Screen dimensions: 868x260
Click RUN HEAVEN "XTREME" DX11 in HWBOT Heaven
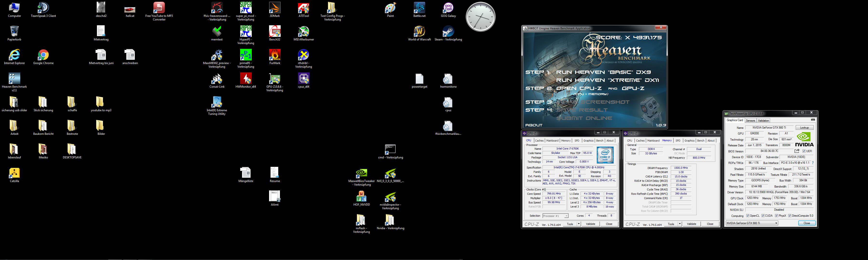point(608,80)
